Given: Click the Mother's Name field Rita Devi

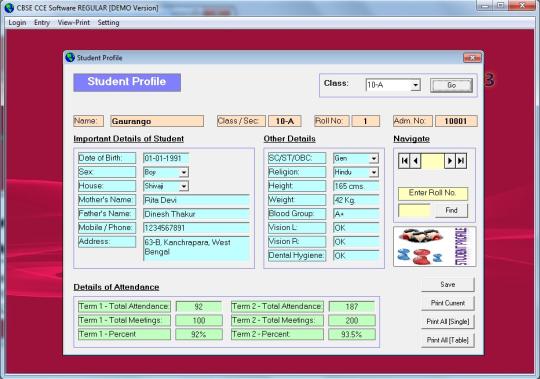Looking at the screenshot, I should click(x=196, y=200).
